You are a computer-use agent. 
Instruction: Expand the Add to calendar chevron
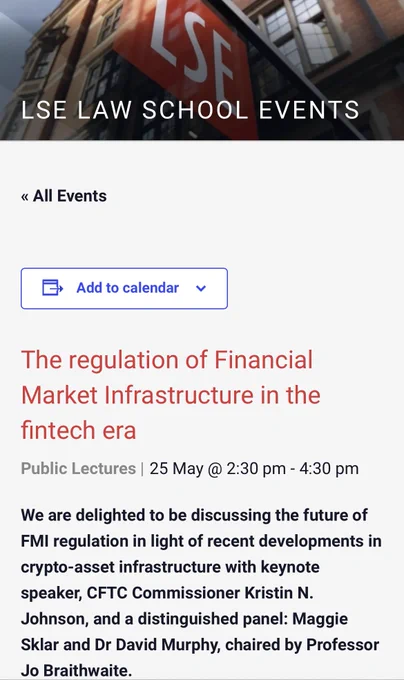[x=201, y=288]
